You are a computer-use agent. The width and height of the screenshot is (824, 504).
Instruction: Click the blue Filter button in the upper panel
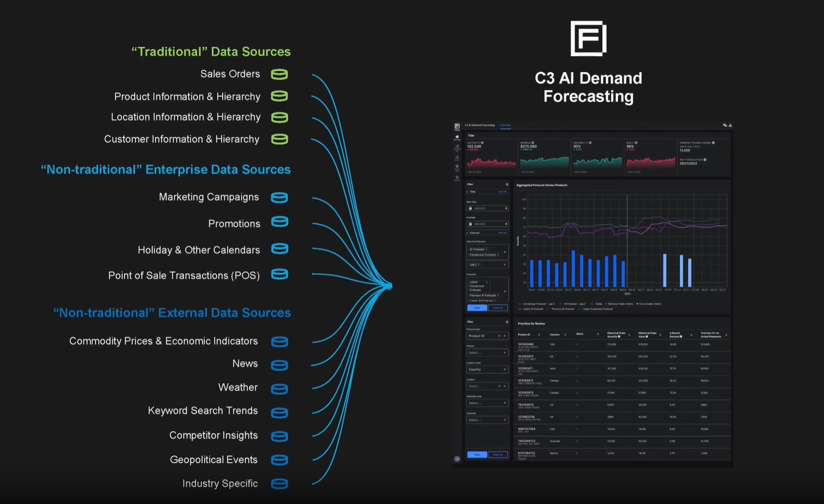click(477, 308)
